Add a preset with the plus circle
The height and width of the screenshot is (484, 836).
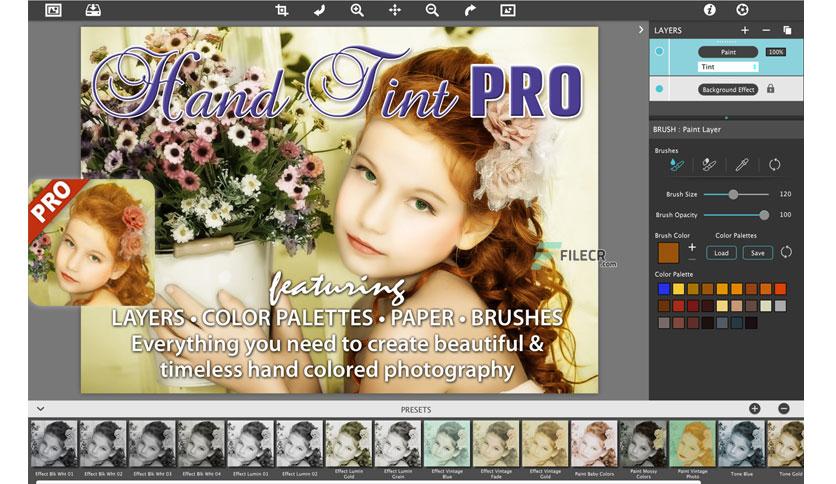pos(754,409)
